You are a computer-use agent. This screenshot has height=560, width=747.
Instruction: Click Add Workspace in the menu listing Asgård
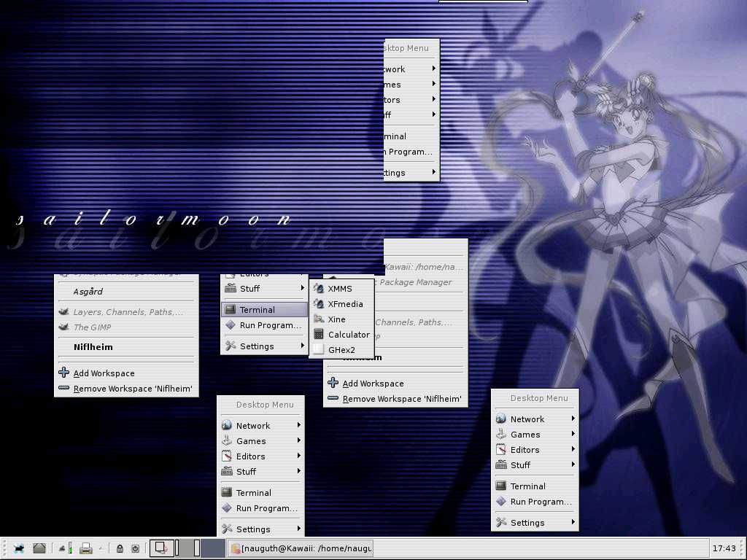click(x=104, y=373)
